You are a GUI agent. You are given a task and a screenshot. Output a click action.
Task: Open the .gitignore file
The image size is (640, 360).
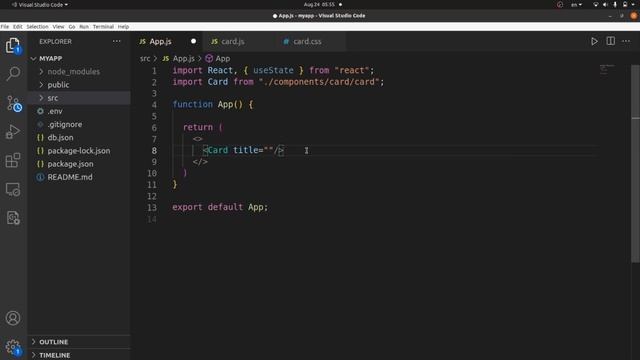(x=79, y=124)
